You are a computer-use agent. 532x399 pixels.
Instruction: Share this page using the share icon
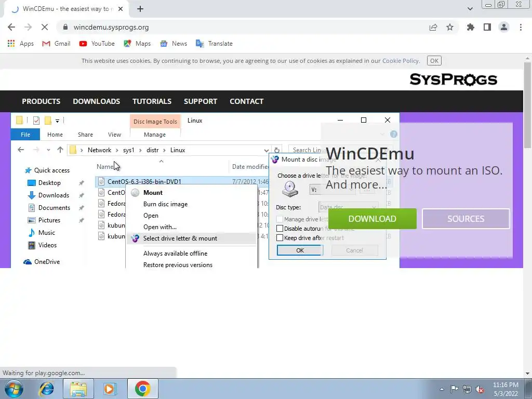[x=433, y=27]
